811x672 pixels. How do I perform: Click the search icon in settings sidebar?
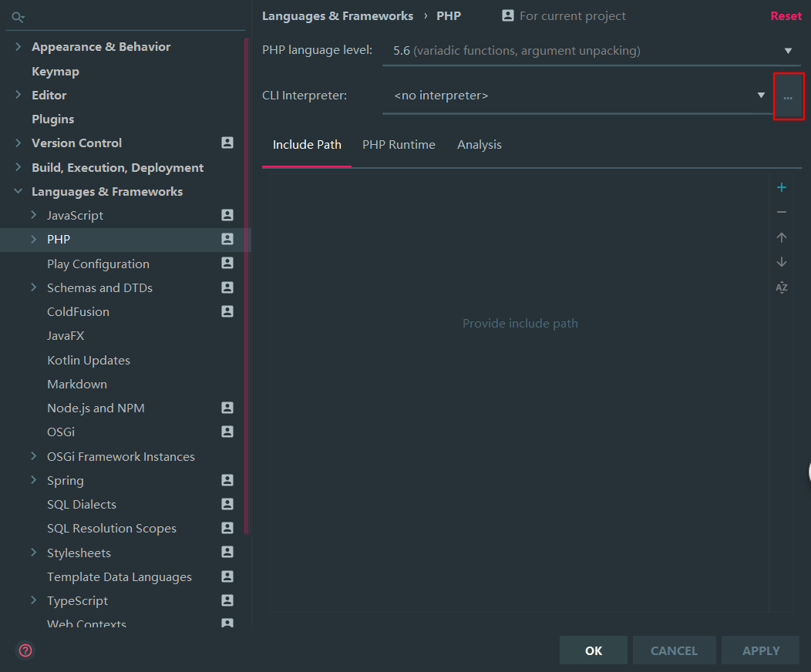18,17
